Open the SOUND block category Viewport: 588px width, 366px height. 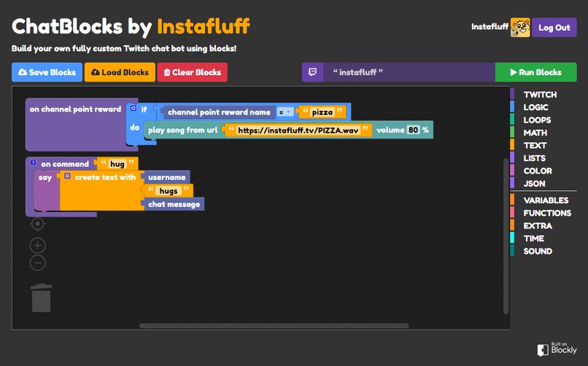[538, 251]
